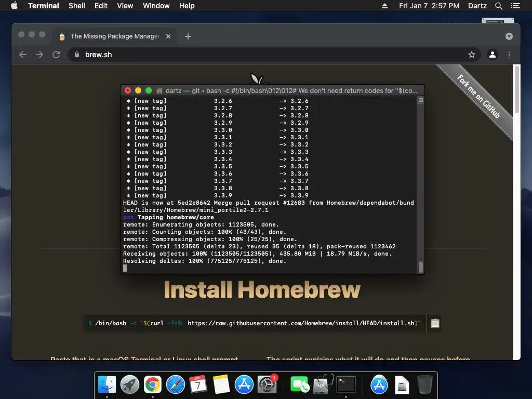Open the Chrome tab search dropdown arrow
Viewport: 532px width, 399px height.
pos(509,36)
